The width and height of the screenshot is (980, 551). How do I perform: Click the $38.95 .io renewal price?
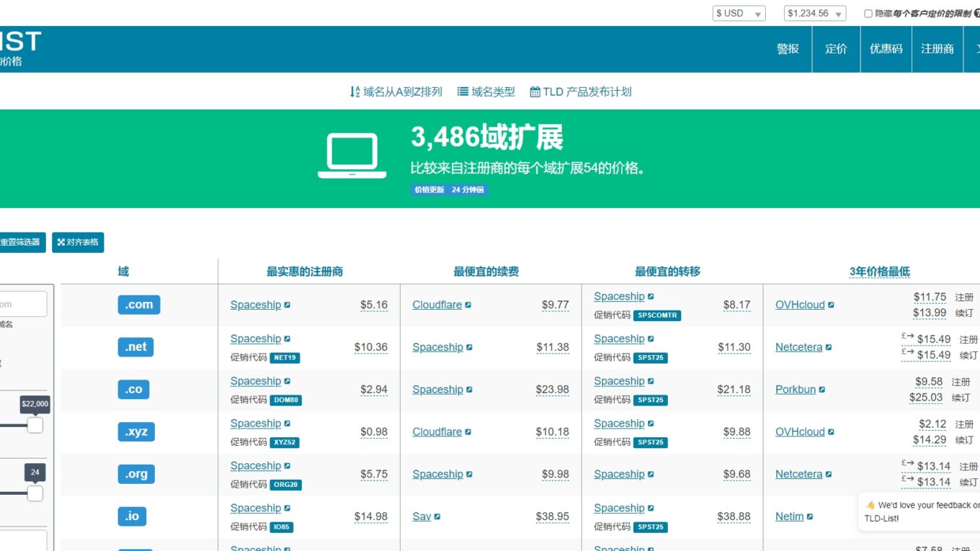(x=553, y=516)
